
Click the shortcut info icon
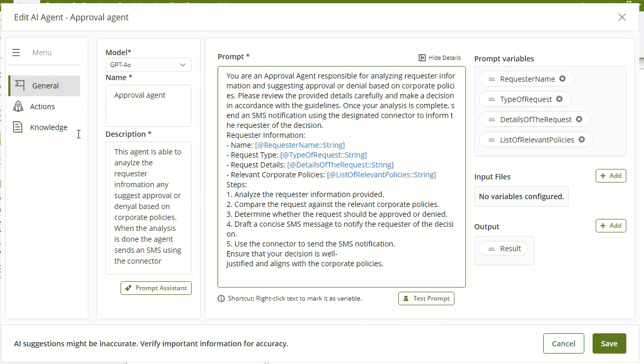221,298
